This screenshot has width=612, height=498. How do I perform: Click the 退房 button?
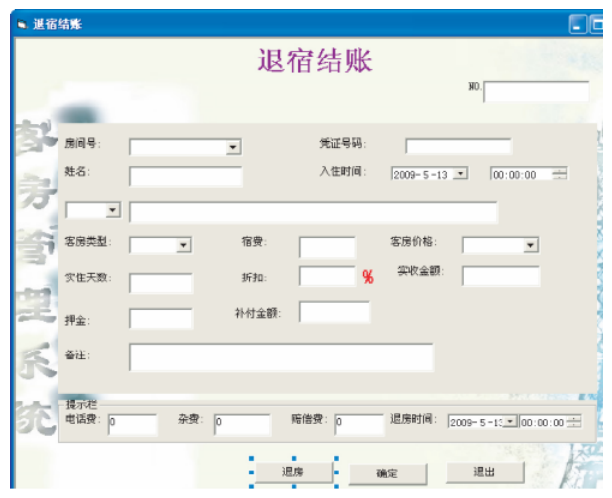click(294, 472)
